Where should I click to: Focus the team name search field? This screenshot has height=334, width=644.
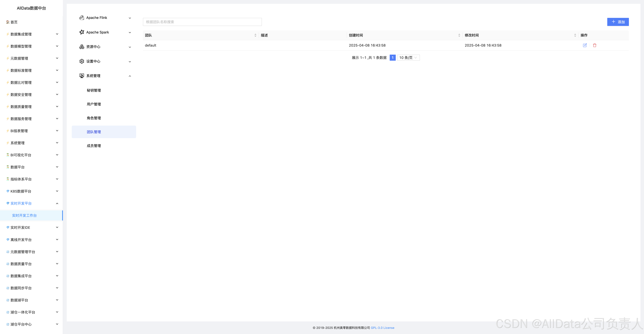pyautogui.click(x=202, y=22)
